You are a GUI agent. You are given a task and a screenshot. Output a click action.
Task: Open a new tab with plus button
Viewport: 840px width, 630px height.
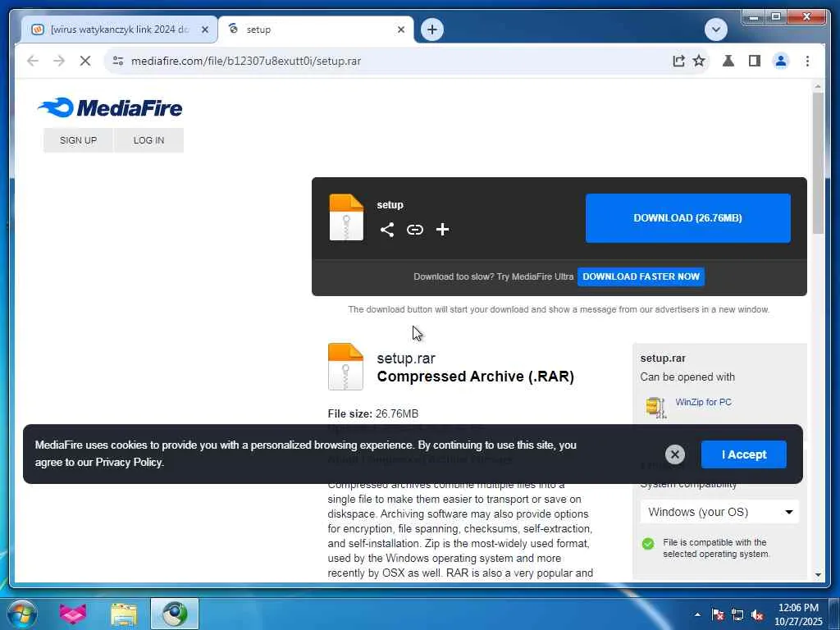[432, 30]
